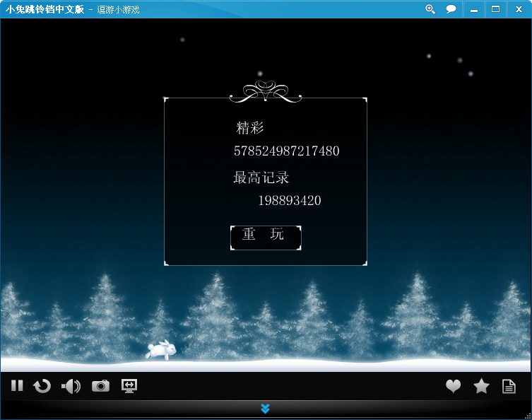Click the 精彩 text
Viewport: 532px width, 420px height.
250,128
